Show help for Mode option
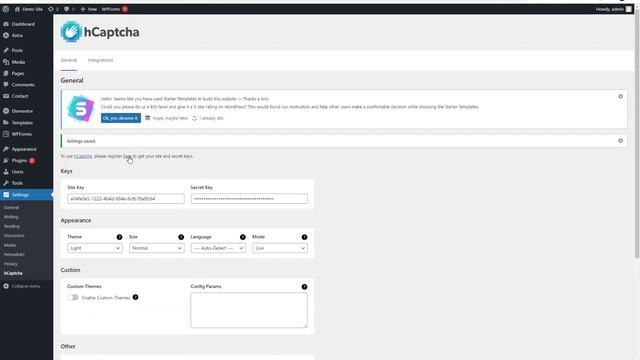 304,237
